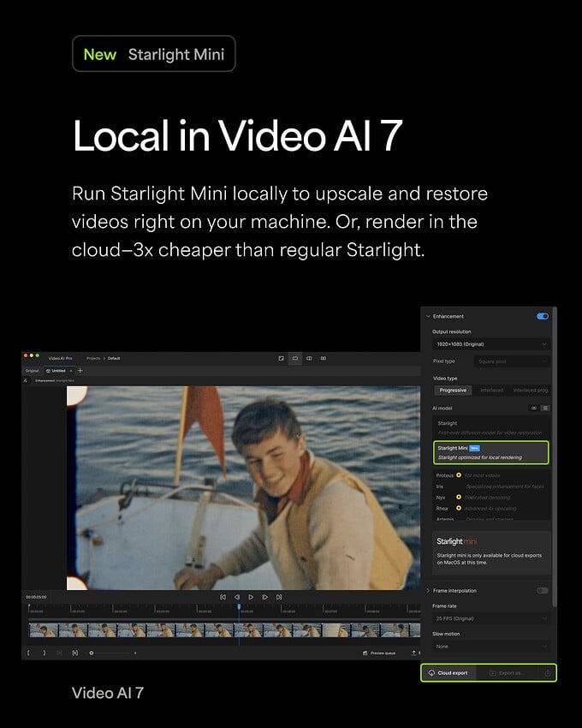582x728 pixels.
Task: Click the enhancement wand icon below tabs
Action: [26, 381]
